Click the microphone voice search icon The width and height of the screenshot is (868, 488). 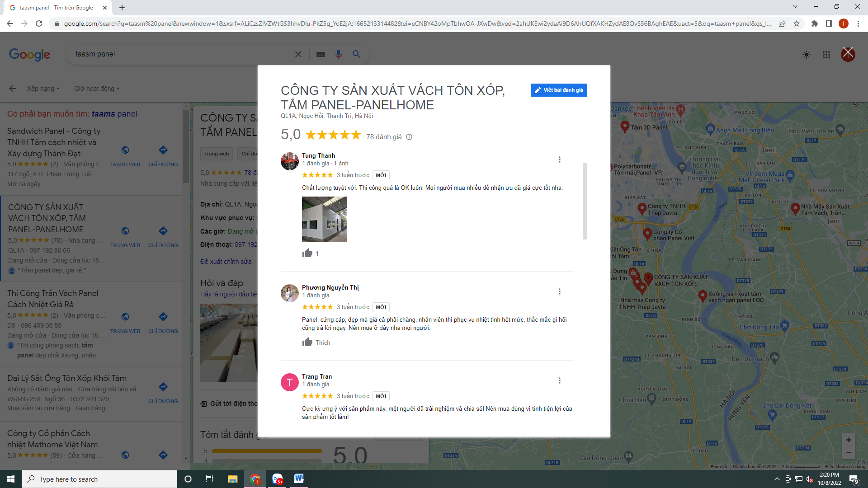(x=338, y=54)
